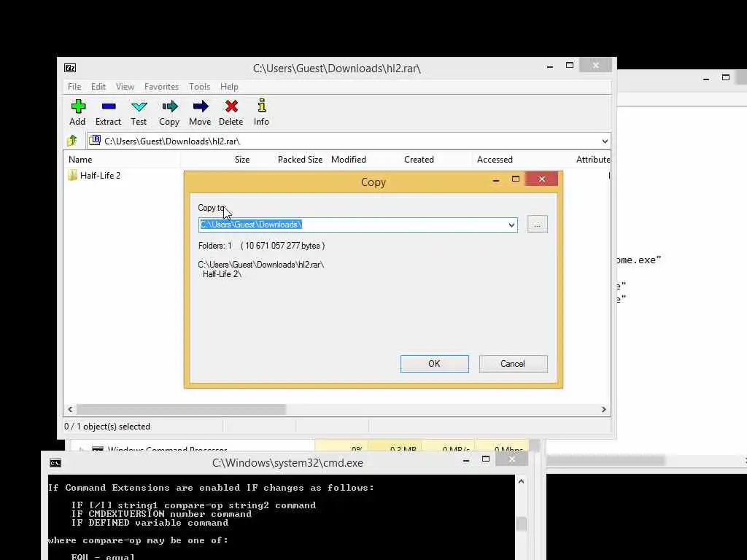
Task: Open the File menu
Action: tap(74, 87)
